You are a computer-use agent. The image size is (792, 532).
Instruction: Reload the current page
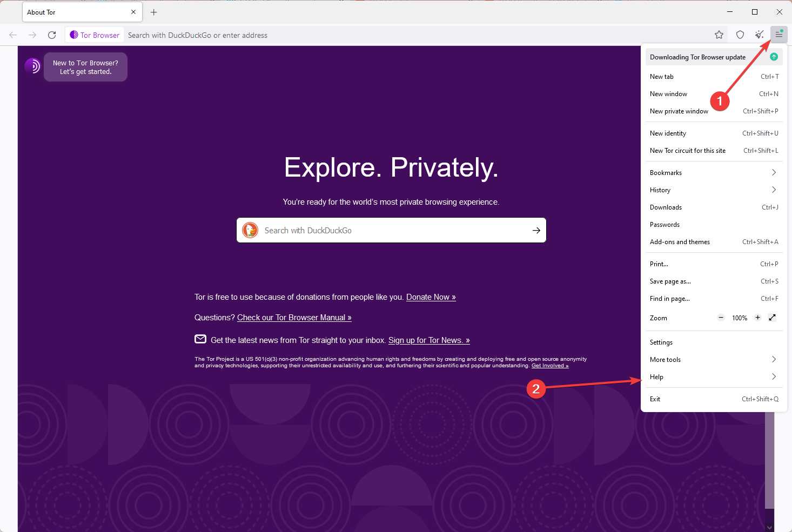[x=52, y=35]
